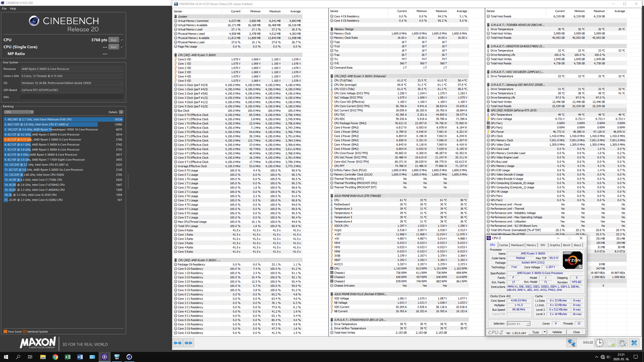Open the Ranking CPU dropdown

point(19,112)
